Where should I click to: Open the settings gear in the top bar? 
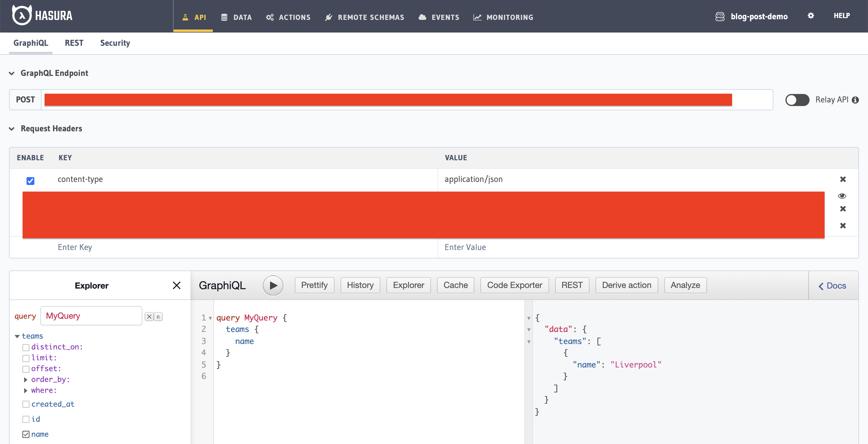coord(811,15)
